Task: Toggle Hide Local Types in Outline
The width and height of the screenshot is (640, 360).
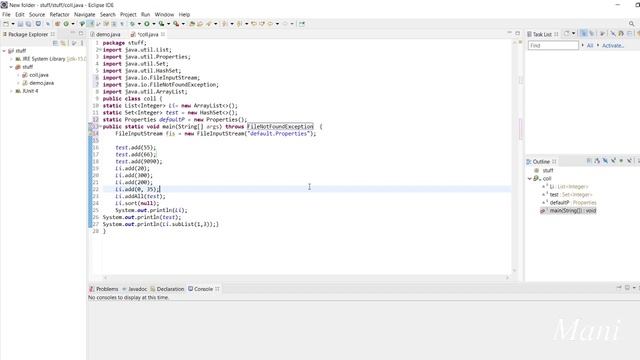Action: pos(629,161)
